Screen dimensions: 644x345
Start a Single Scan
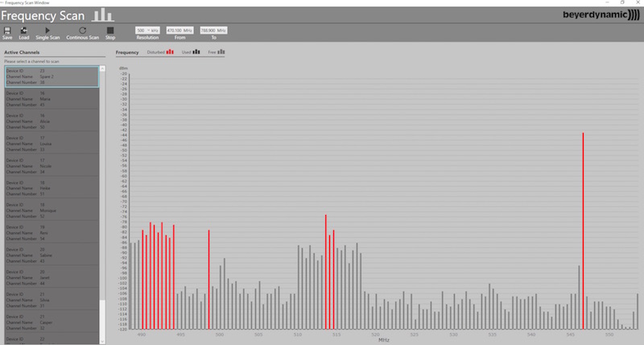47,30
